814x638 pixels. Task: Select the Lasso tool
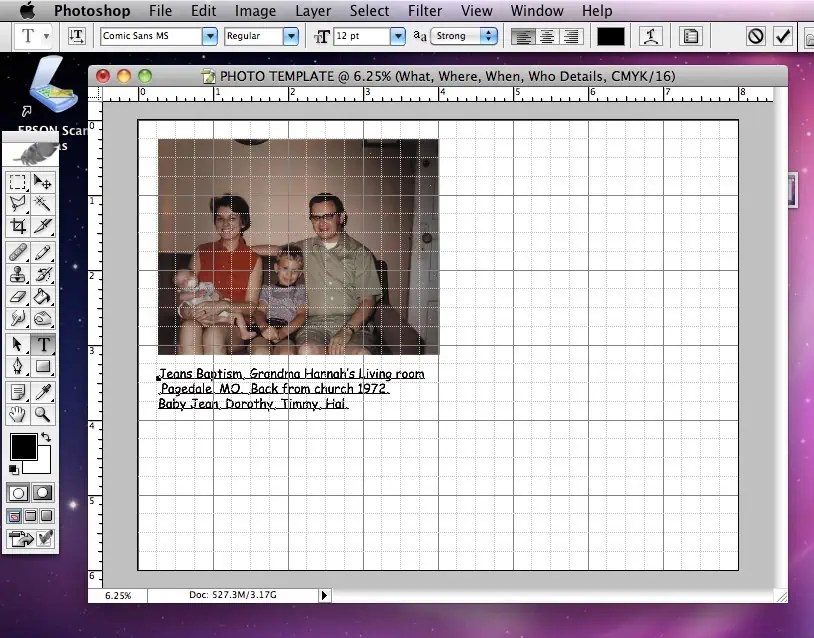click(x=16, y=203)
